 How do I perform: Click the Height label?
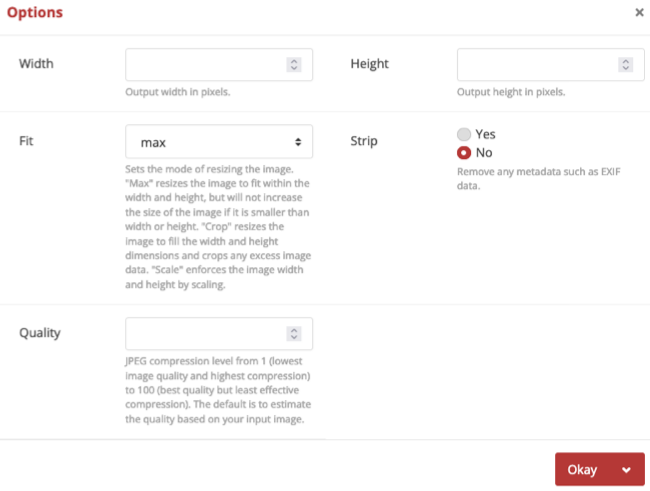369,64
